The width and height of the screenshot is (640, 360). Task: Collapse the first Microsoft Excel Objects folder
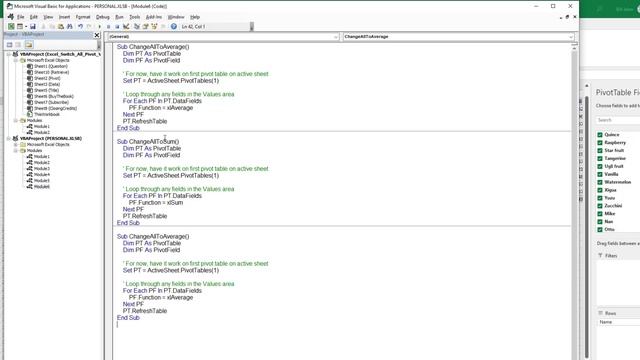click(x=16, y=60)
